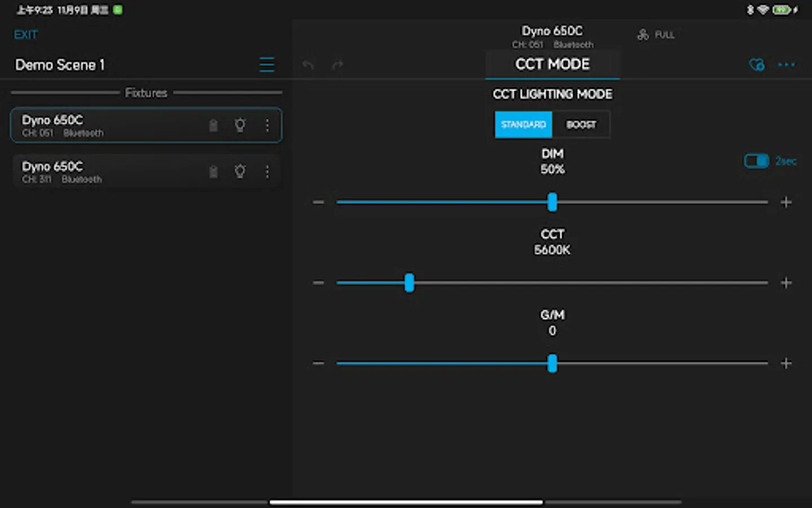Image resolution: width=812 pixels, height=508 pixels.
Task: Decrease CCT with minus button
Action: (x=319, y=283)
